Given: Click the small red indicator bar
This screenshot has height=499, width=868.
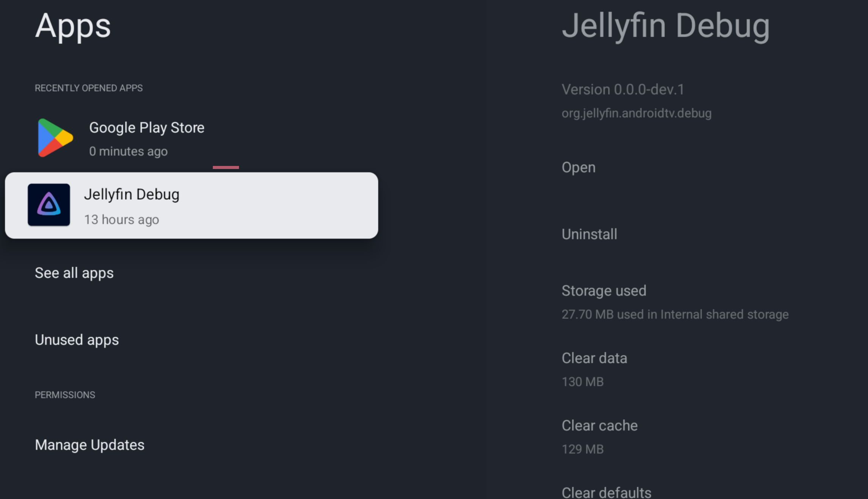Looking at the screenshot, I should click(226, 167).
